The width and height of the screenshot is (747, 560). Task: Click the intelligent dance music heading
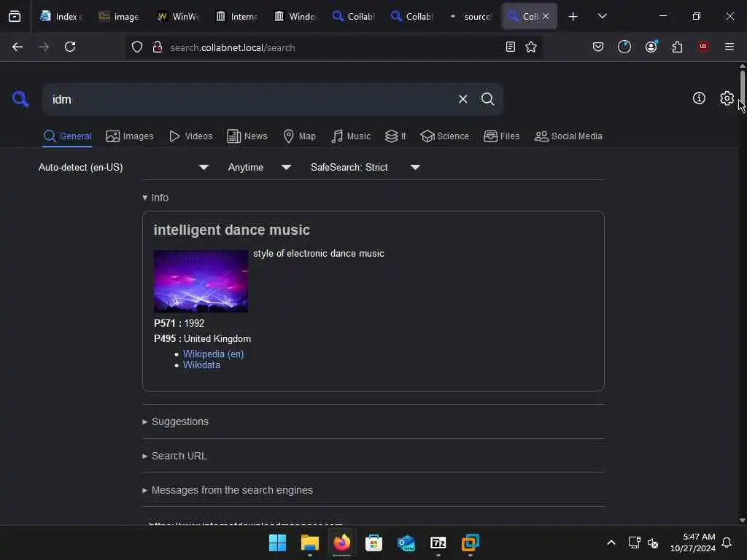(231, 230)
